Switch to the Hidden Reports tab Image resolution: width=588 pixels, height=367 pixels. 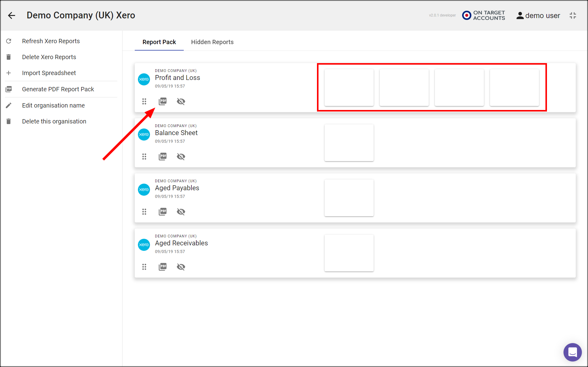click(x=212, y=42)
